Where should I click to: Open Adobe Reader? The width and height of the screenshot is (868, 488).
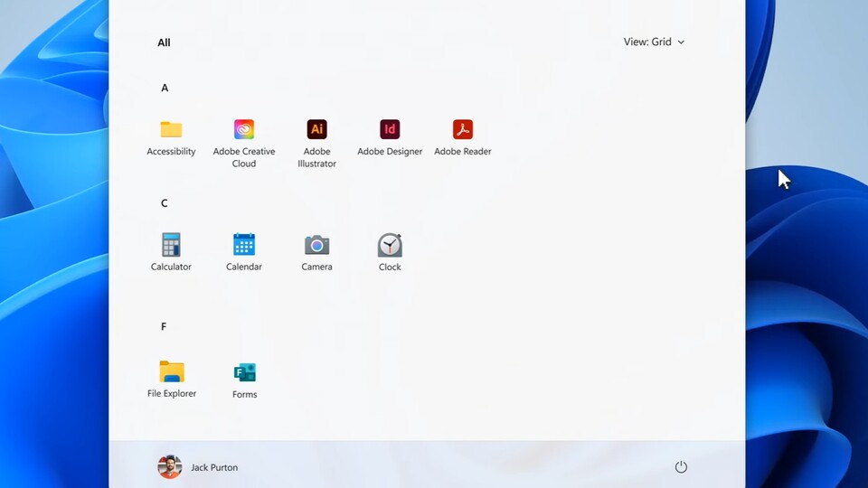[462, 130]
